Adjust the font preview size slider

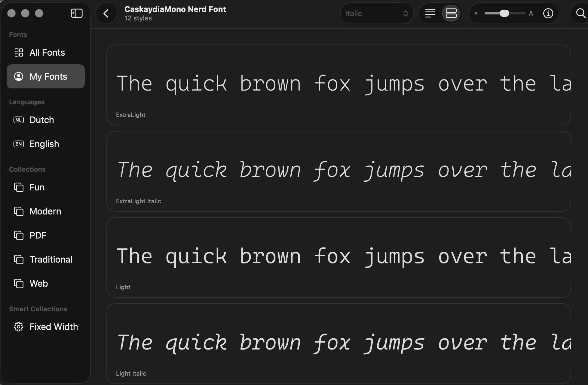coord(504,14)
